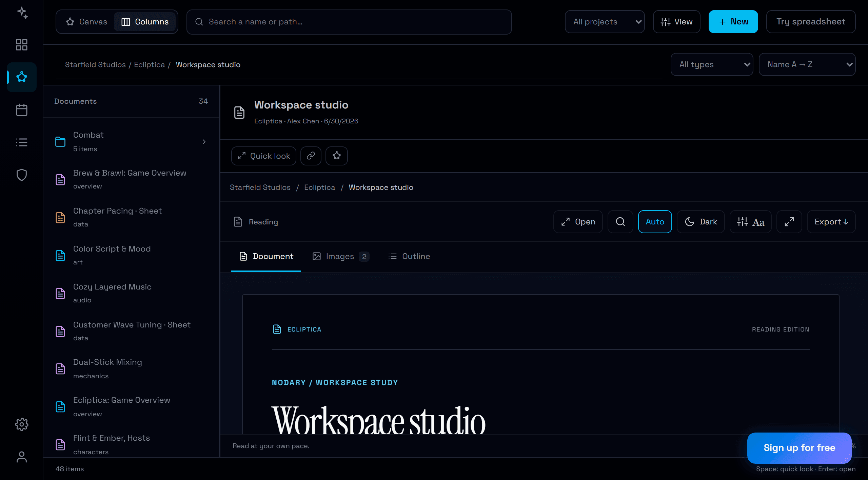
Task: Click the sparkle app logo icon
Action: pyautogui.click(x=22, y=13)
